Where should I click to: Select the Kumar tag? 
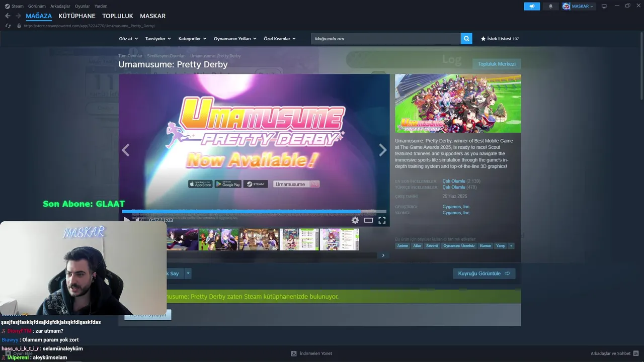[x=485, y=246]
